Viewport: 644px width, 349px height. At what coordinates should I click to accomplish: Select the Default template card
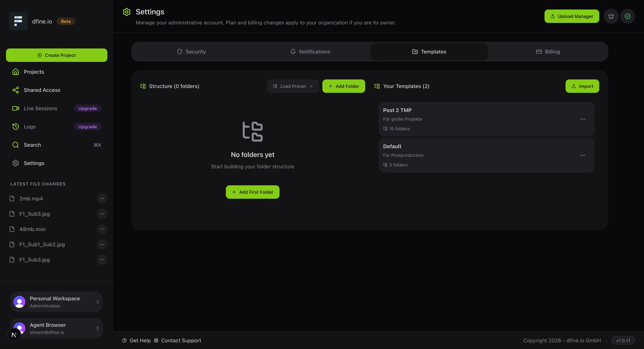click(487, 155)
